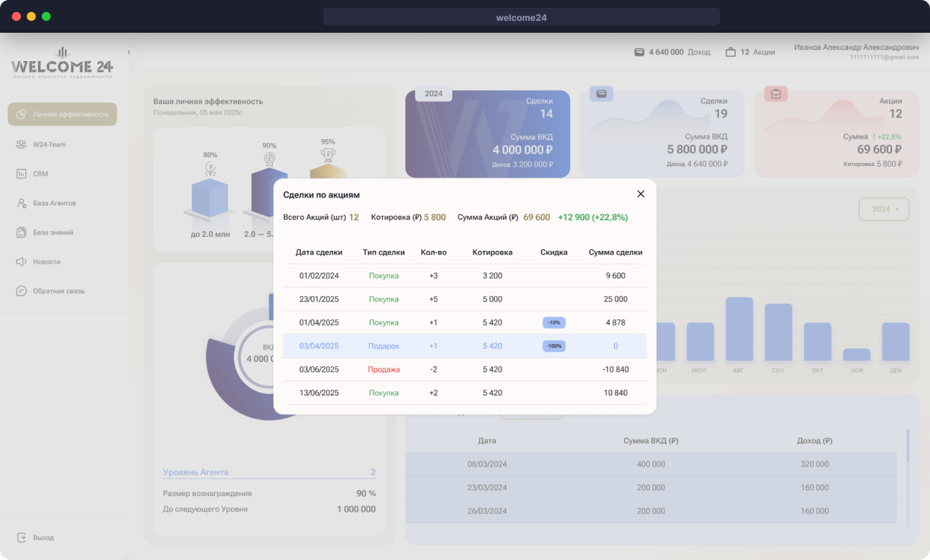Click the Новости megaphone icon

point(22,261)
